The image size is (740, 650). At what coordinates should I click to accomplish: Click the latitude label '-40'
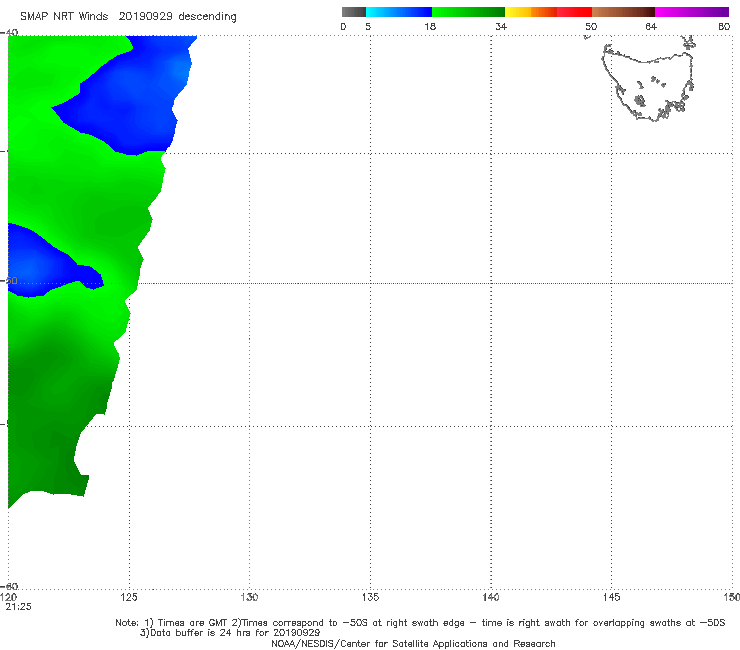pos(10,33)
